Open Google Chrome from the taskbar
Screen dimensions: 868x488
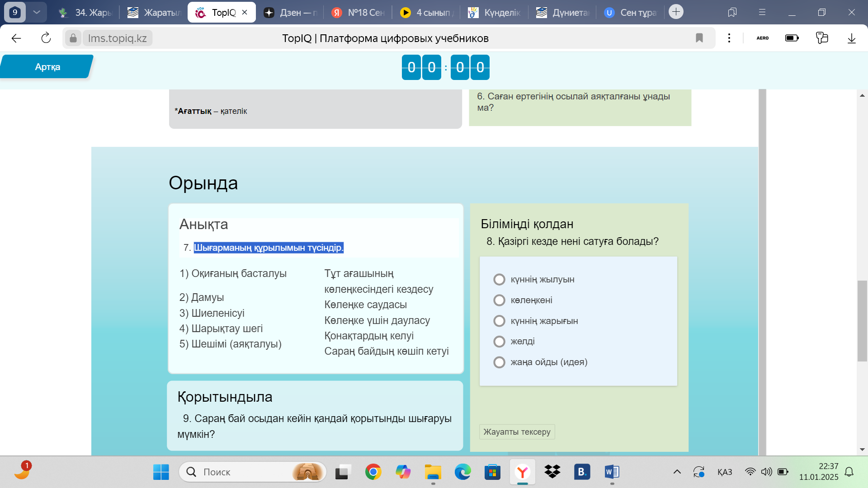tap(373, 472)
